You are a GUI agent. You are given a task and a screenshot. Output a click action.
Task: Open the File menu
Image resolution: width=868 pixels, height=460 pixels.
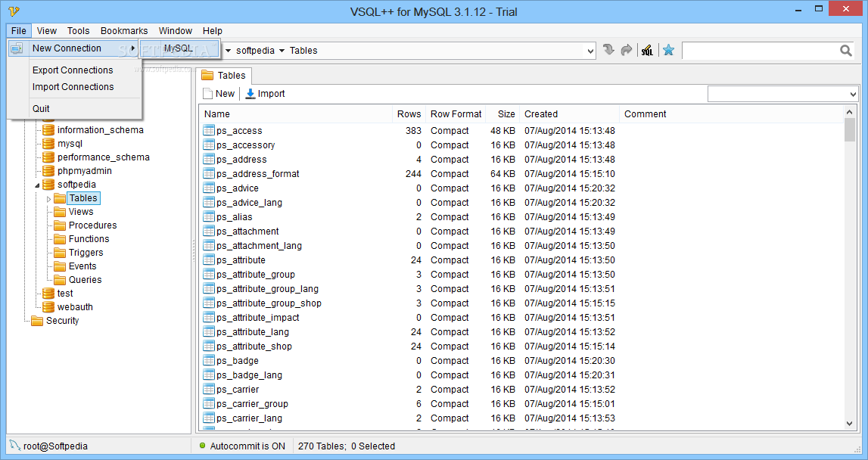[19, 30]
